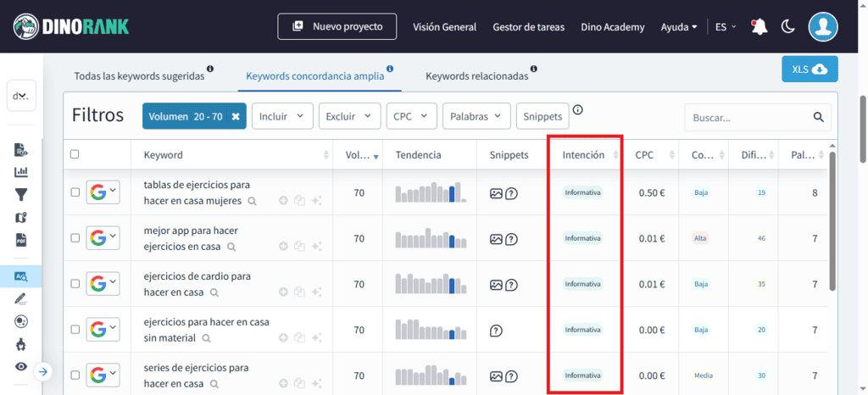The width and height of the screenshot is (868, 395).
Task: Click search icon next to 'sin material' keyword
Action: (x=206, y=337)
